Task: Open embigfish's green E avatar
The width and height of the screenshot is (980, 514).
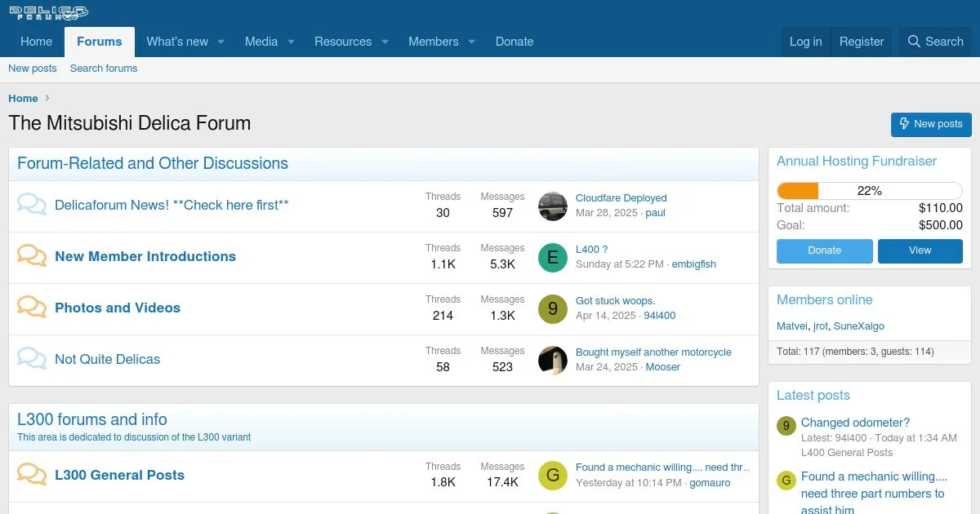Action: point(553,258)
